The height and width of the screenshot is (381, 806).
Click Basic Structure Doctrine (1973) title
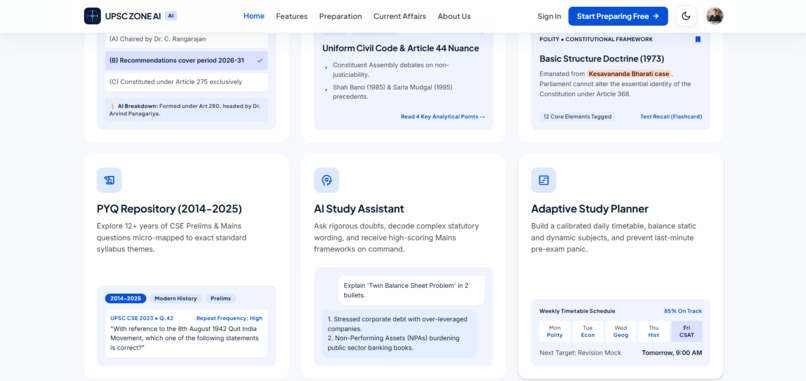tap(601, 59)
